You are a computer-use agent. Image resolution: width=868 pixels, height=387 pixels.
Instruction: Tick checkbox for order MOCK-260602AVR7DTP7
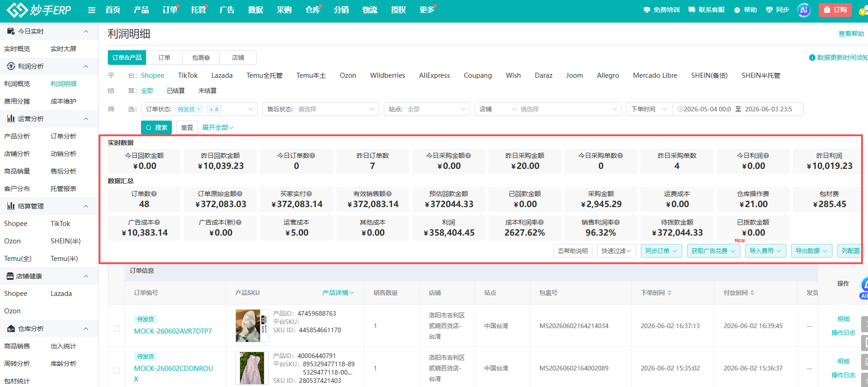point(117,328)
